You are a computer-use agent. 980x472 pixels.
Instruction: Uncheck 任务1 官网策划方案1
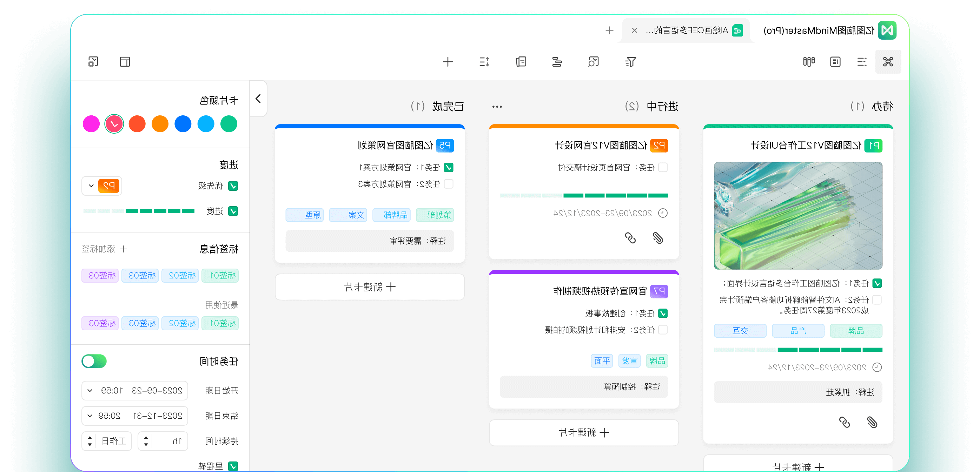tap(449, 167)
